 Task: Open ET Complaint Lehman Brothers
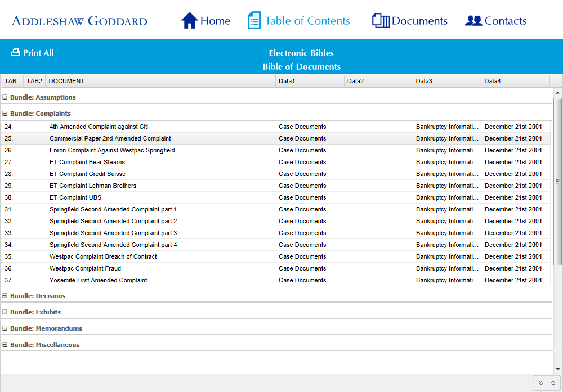pos(93,186)
